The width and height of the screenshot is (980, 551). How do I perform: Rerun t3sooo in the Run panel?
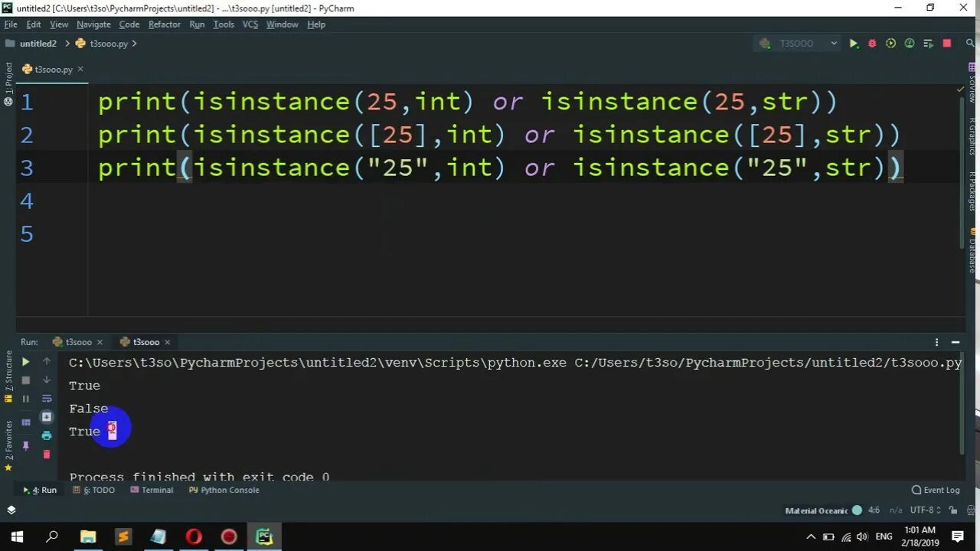coord(25,361)
